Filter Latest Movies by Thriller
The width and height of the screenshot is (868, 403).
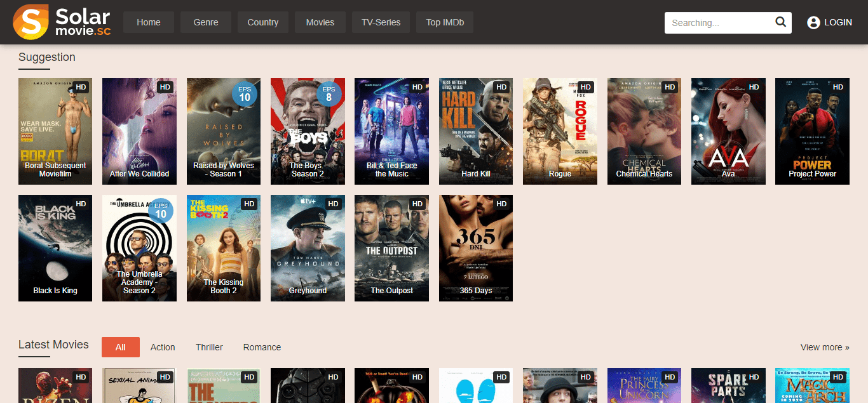(x=209, y=347)
